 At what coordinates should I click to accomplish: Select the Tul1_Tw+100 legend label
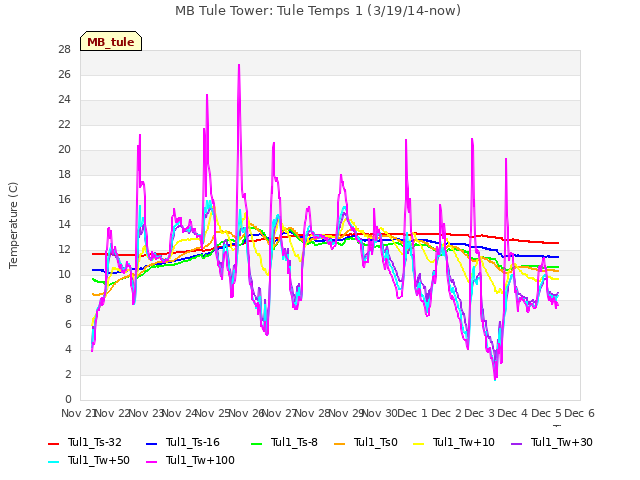(x=200, y=460)
